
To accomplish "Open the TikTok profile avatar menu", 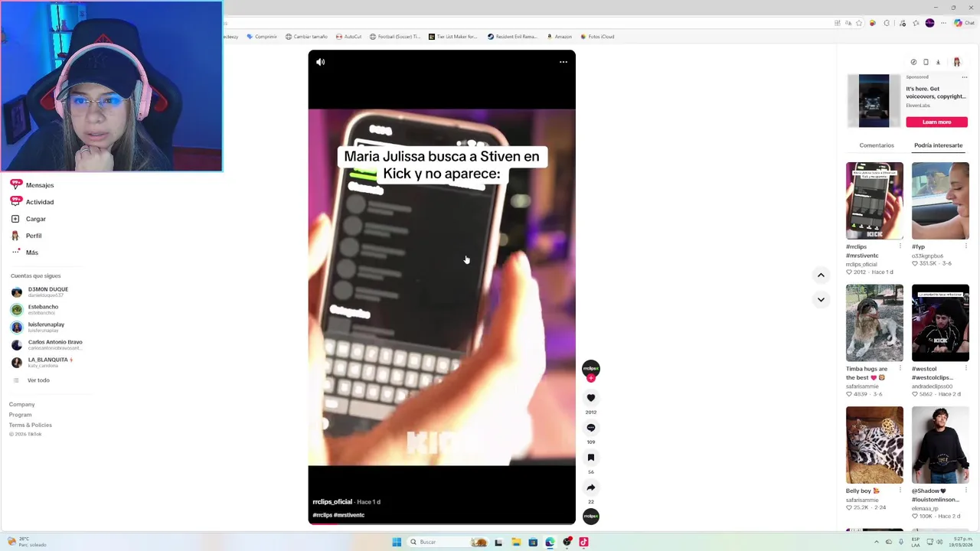I will pos(956,62).
